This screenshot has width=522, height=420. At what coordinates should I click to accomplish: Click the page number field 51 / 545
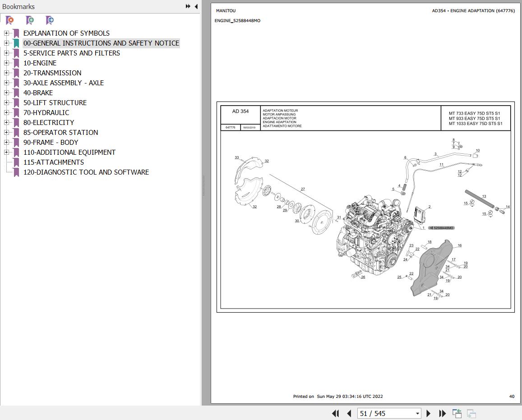pos(385,413)
